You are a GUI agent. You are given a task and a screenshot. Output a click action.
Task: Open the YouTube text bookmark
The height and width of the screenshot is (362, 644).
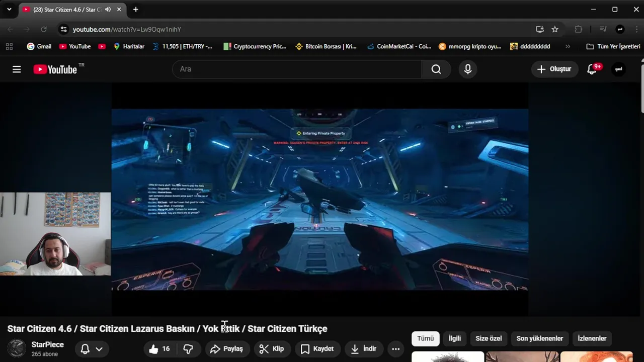point(75,46)
